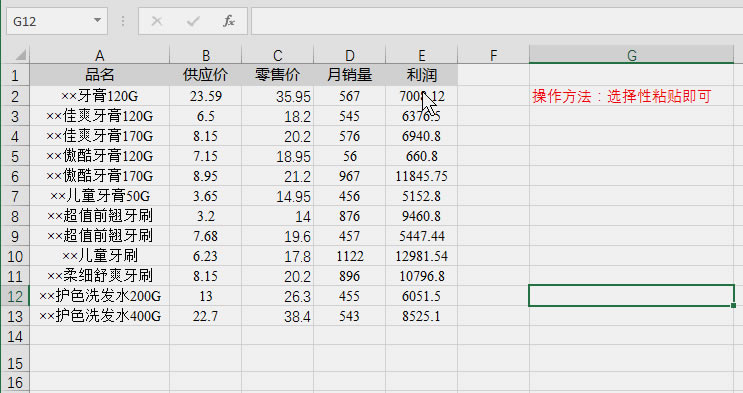The width and height of the screenshot is (743, 393).
Task: Select row 12 header
Action: point(15,296)
